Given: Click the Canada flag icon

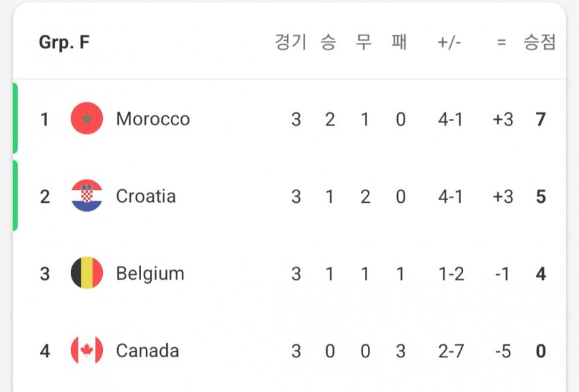Looking at the screenshot, I should pyautogui.click(x=87, y=350).
